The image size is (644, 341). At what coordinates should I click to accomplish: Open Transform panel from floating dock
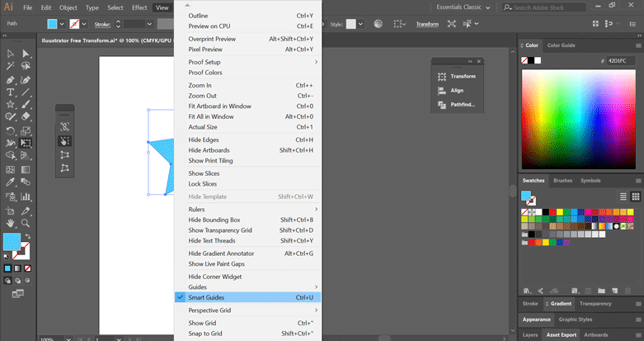457,77
